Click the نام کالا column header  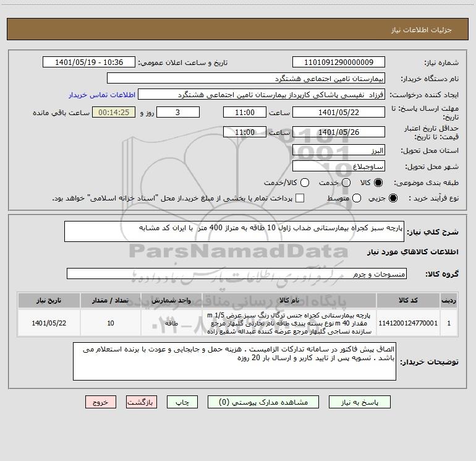coord(289,301)
